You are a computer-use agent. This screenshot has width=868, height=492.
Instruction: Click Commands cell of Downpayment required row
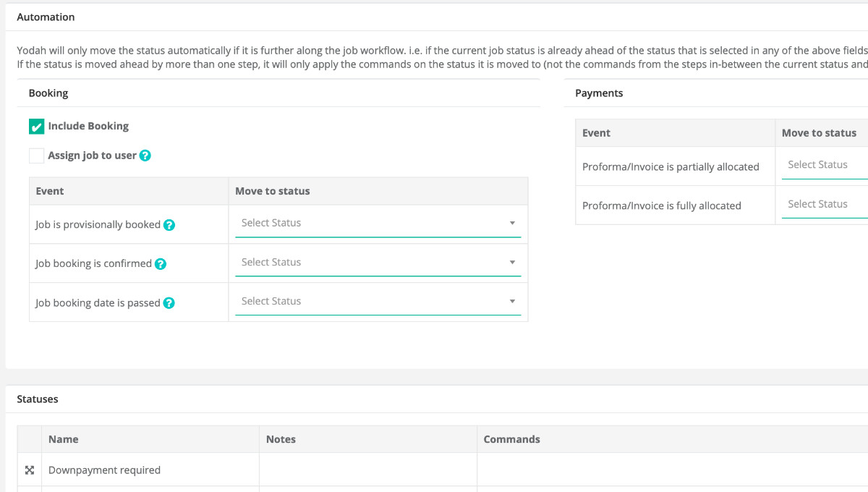(x=651, y=470)
